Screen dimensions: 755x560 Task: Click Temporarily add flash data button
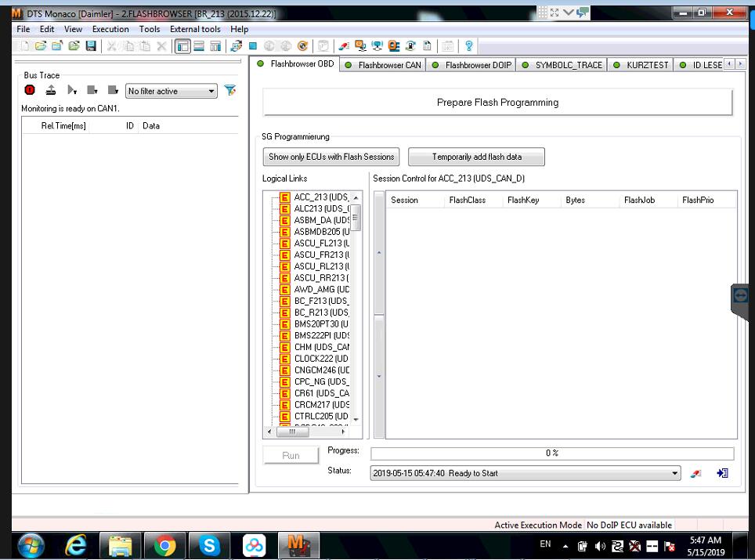pos(476,157)
